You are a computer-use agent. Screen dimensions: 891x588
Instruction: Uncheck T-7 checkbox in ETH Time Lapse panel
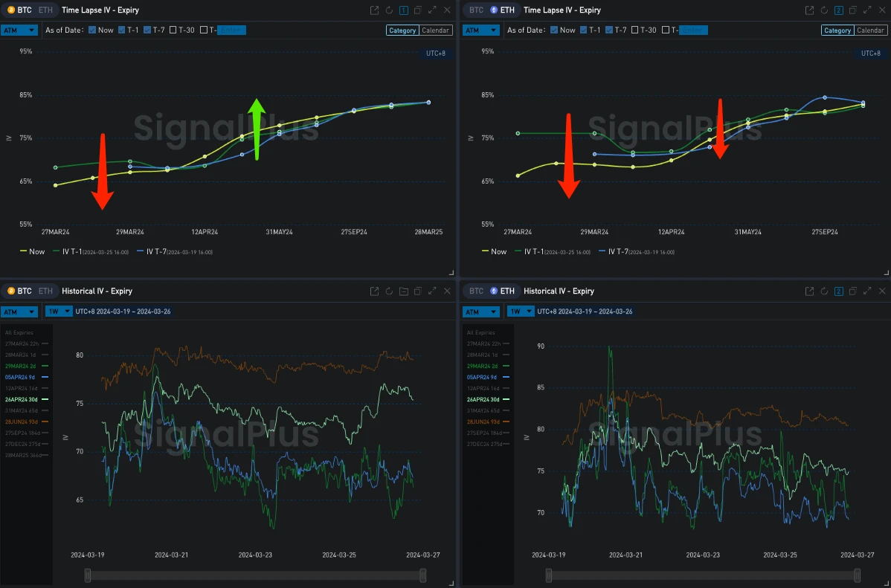610,30
